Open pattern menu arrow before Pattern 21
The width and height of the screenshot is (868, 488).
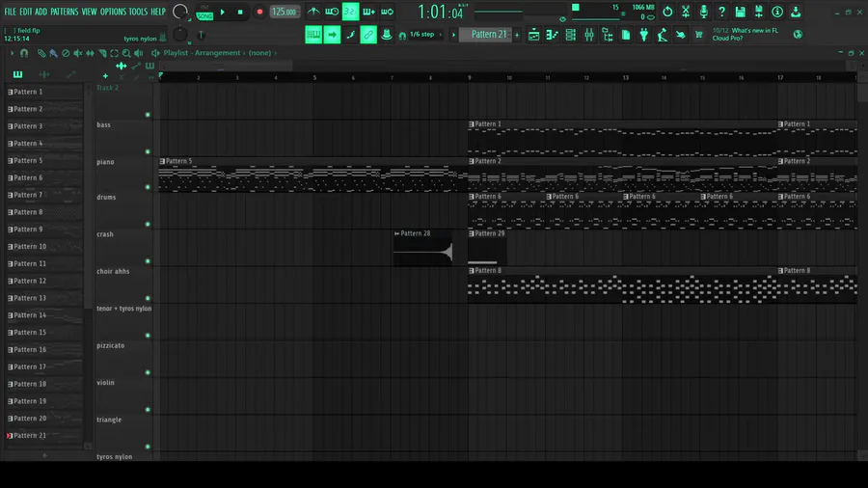pyautogui.click(x=454, y=35)
